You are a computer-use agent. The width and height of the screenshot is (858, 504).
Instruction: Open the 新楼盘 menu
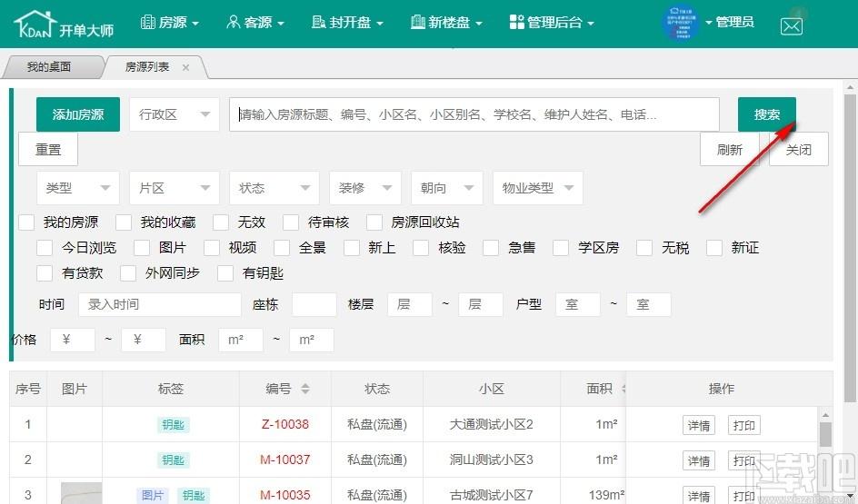click(x=446, y=23)
